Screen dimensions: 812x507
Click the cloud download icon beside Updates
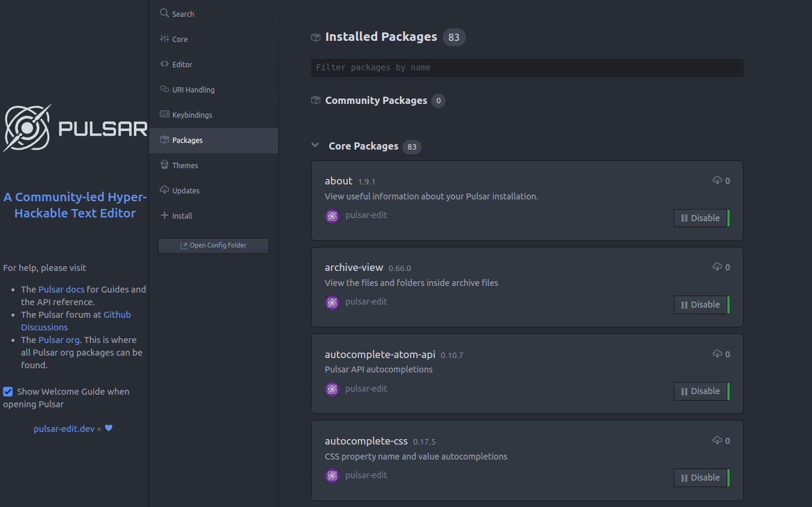click(x=165, y=190)
